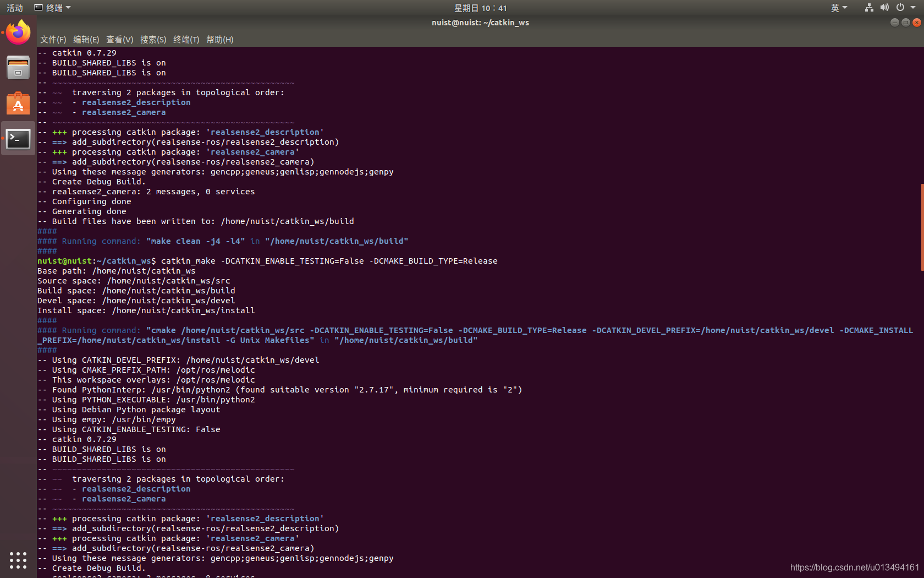The width and height of the screenshot is (924, 578).
Task: Click the Terminal dock icon
Action: click(x=18, y=138)
